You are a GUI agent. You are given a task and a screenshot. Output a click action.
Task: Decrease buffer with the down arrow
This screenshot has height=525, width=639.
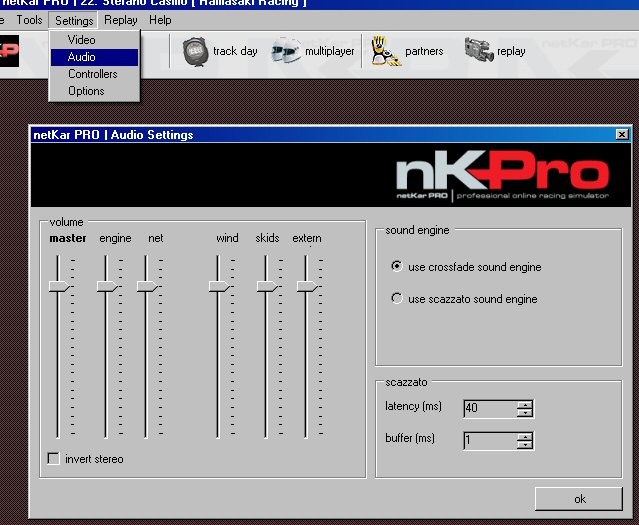(525, 444)
